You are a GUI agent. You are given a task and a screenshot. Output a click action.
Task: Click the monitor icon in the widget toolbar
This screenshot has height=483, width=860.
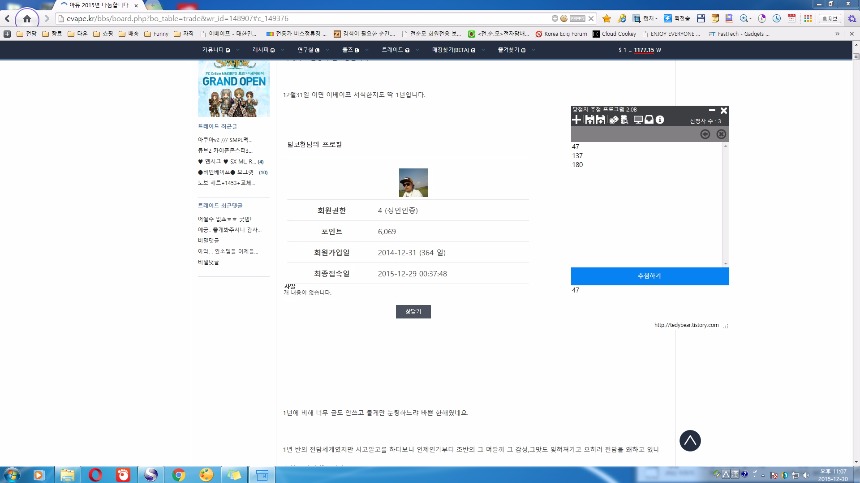(x=638, y=120)
